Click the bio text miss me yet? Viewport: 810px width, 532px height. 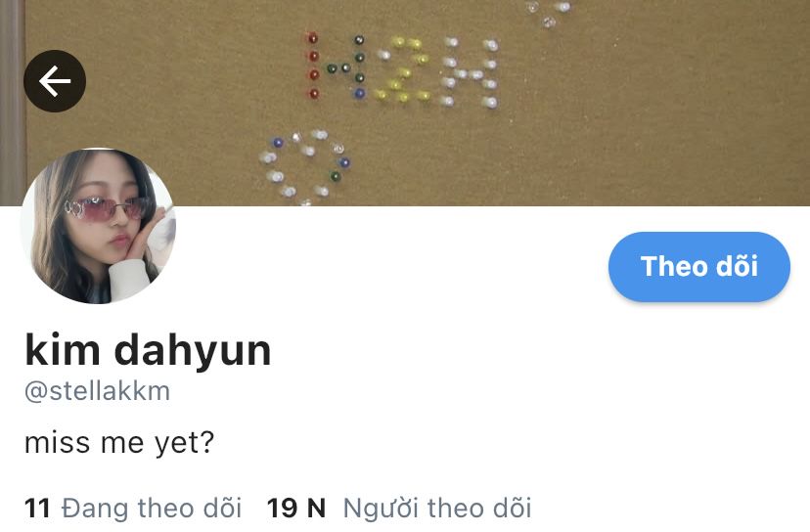(119, 442)
